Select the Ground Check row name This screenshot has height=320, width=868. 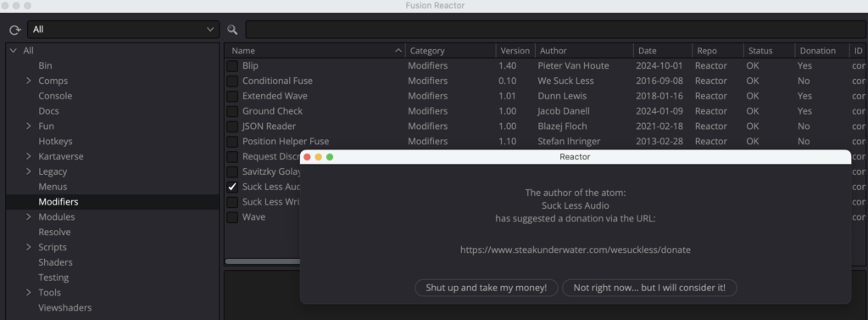[x=272, y=111]
